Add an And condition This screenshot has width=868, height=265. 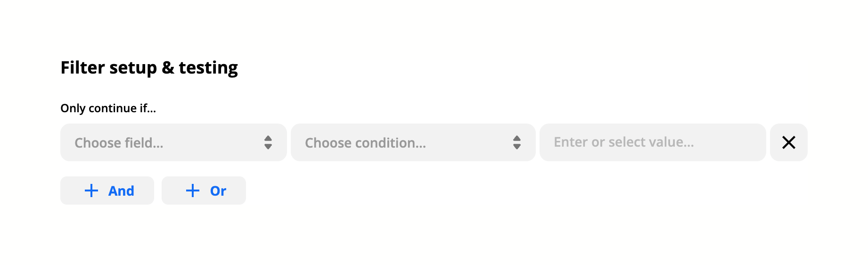[107, 190]
